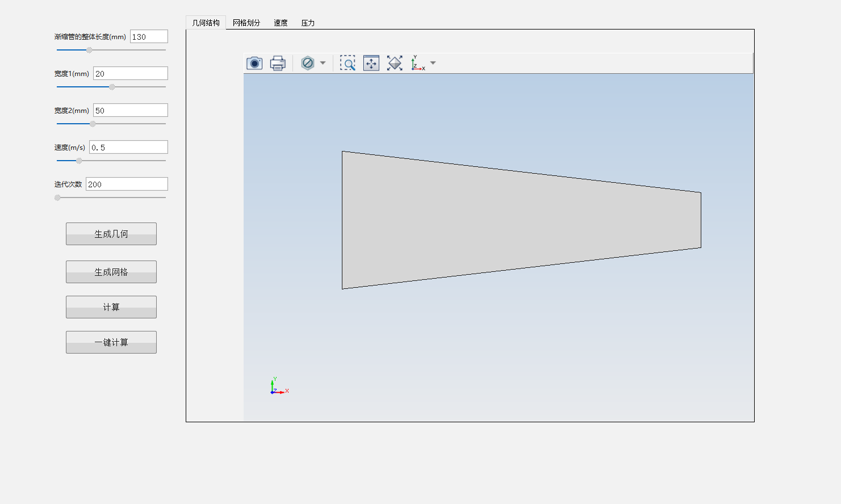This screenshot has height=504, width=841.
Task: Switch to the 几何结构 tab
Action: 206,23
